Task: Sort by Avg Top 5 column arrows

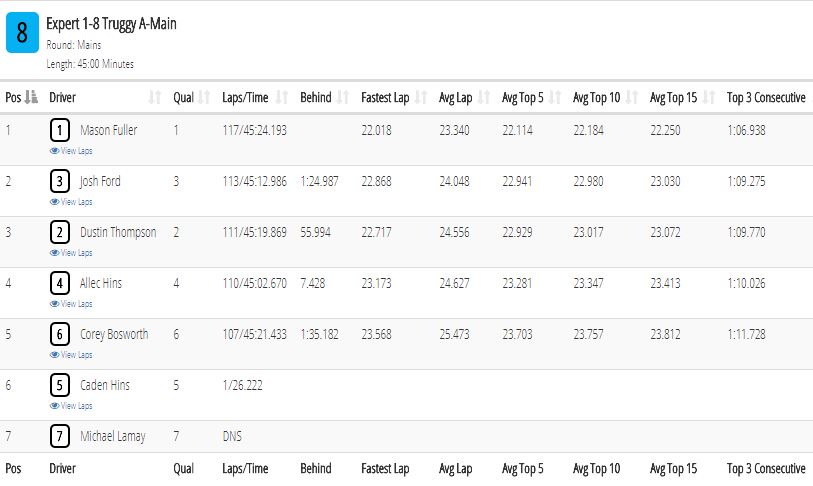Action: click(555, 97)
